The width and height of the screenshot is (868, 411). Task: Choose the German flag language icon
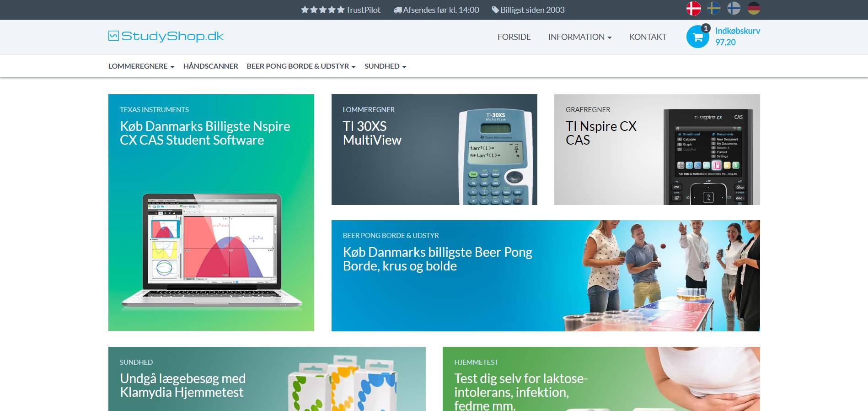point(754,8)
